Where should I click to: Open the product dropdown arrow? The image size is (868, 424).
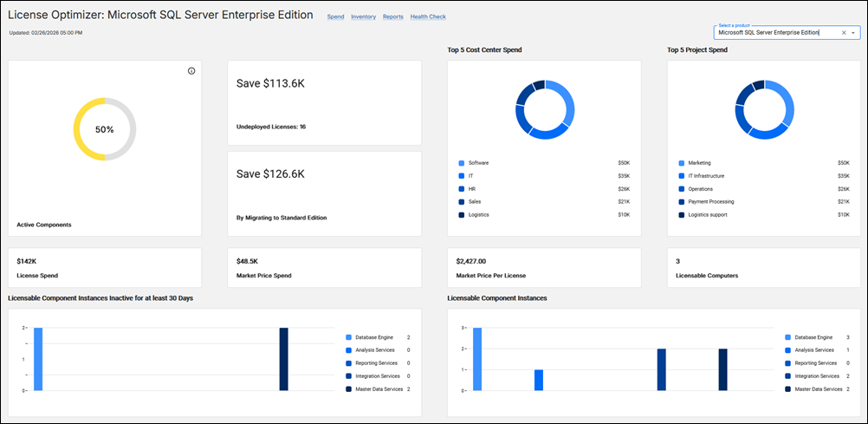tap(853, 33)
